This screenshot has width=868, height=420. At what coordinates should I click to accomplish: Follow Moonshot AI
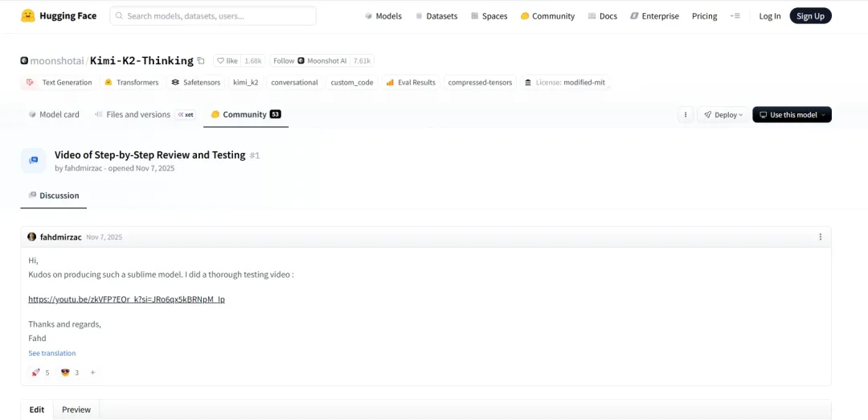tap(310, 61)
